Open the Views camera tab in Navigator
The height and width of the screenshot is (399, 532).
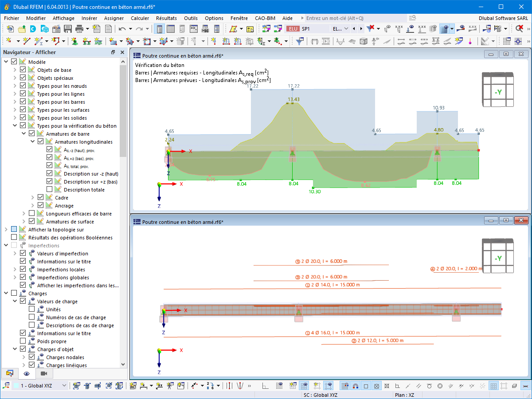(x=44, y=374)
